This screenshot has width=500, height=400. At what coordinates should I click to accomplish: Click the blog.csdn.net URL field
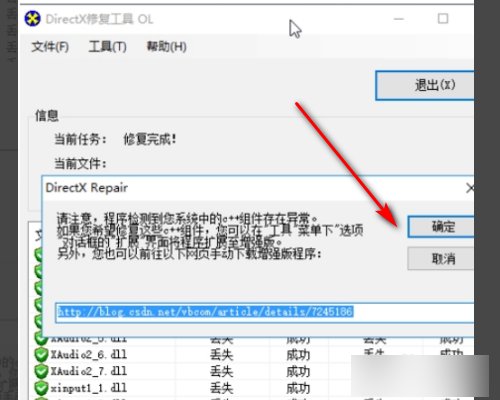(x=265, y=312)
